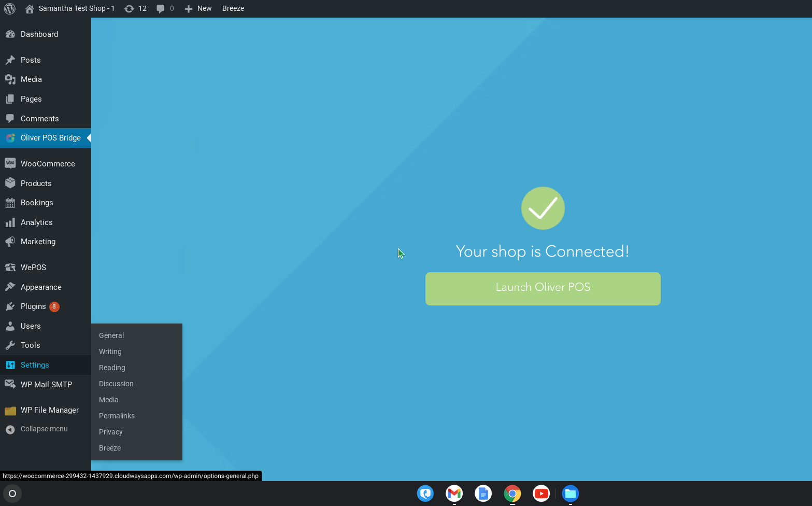Click the WP Mail SMTP envelope icon
The image size is (812, 506).
pos(10,385)
